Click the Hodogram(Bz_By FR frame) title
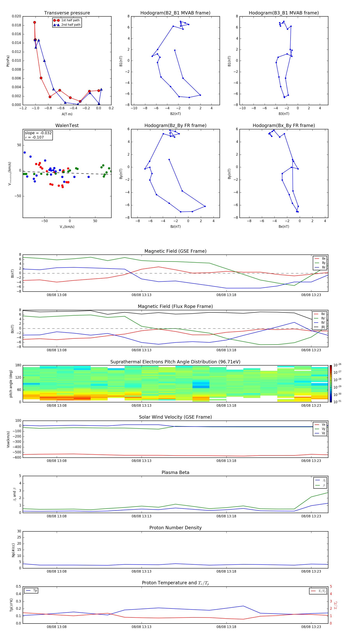The height and width of the screenshot is (644, 351). (175, 125)
